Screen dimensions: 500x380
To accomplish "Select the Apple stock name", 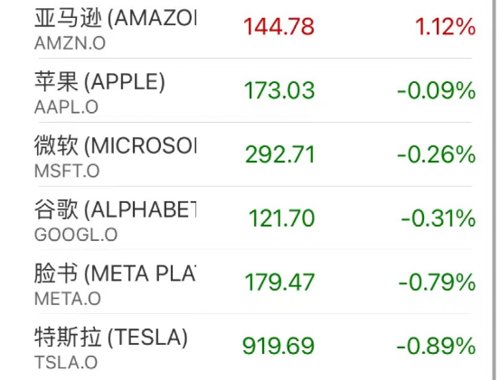I will [100, 82].
